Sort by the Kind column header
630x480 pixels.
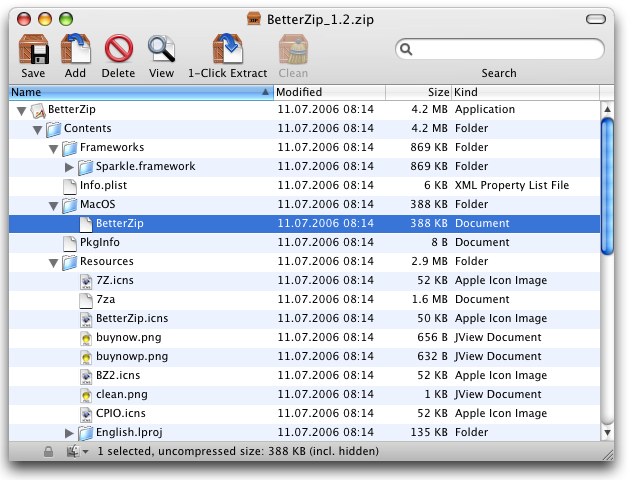[526, 92]
